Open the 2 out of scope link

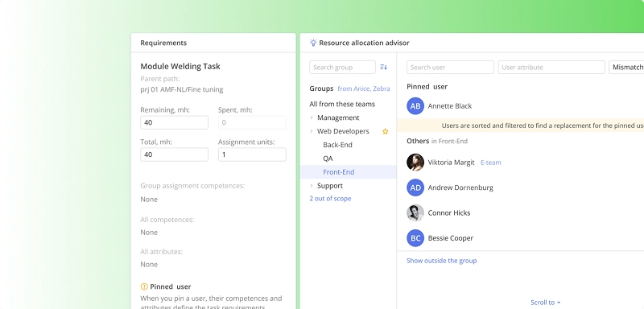pos(330,199)
